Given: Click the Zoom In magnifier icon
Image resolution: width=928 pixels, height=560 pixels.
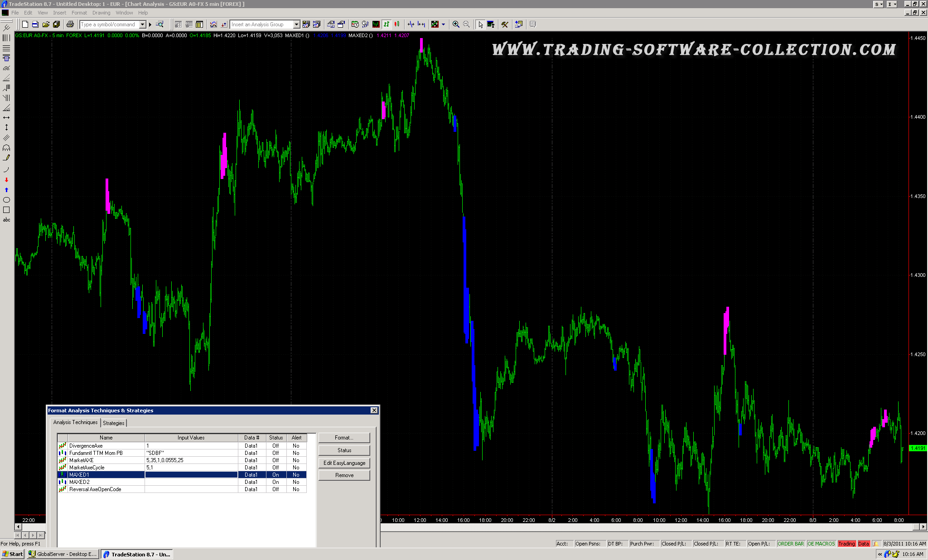Looking at the screenshot, I should coord(456,24).
